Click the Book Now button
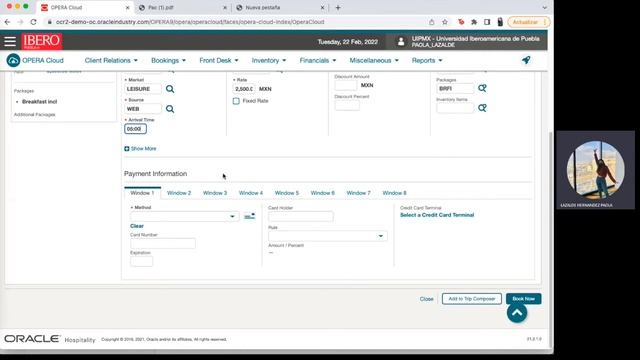Viewport: 640px width, 360px height. point(524,299)
